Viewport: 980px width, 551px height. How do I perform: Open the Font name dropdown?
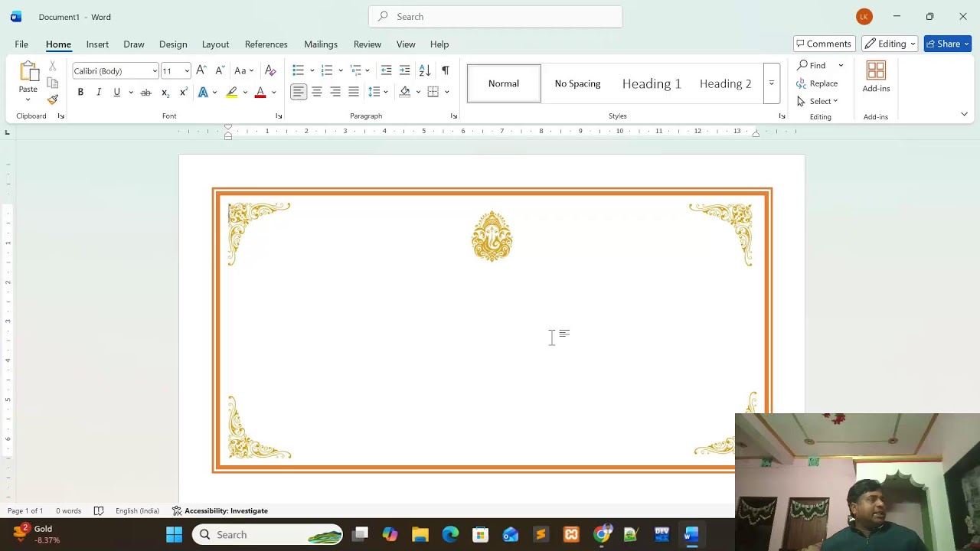pyautogui.click(x=155, y=71)
